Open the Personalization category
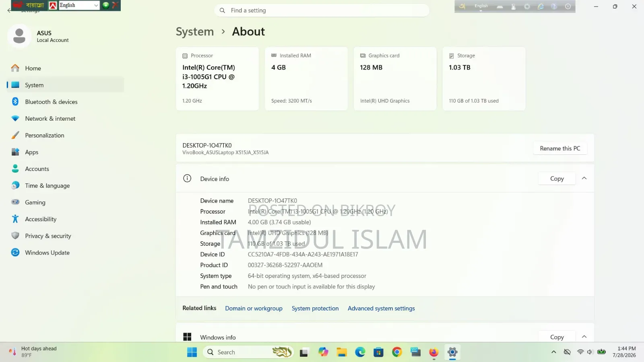This screenshot has height=362, width=644. [x=65, y=136]
